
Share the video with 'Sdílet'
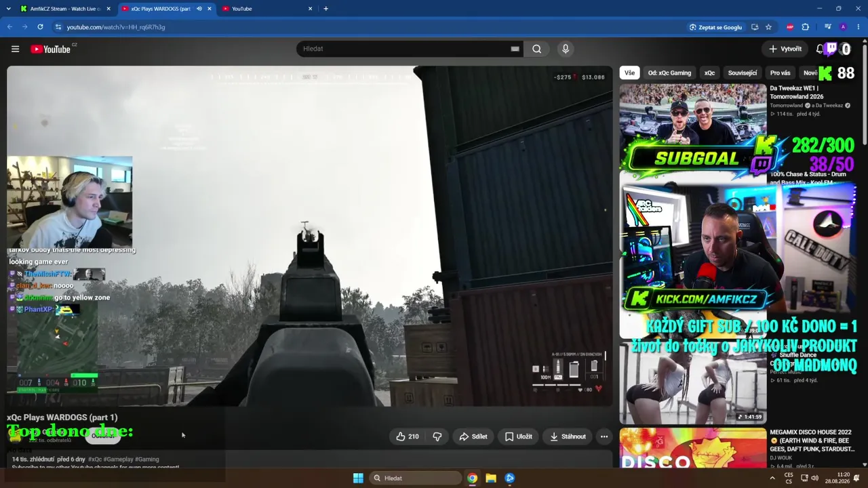[x=473, y=436]
